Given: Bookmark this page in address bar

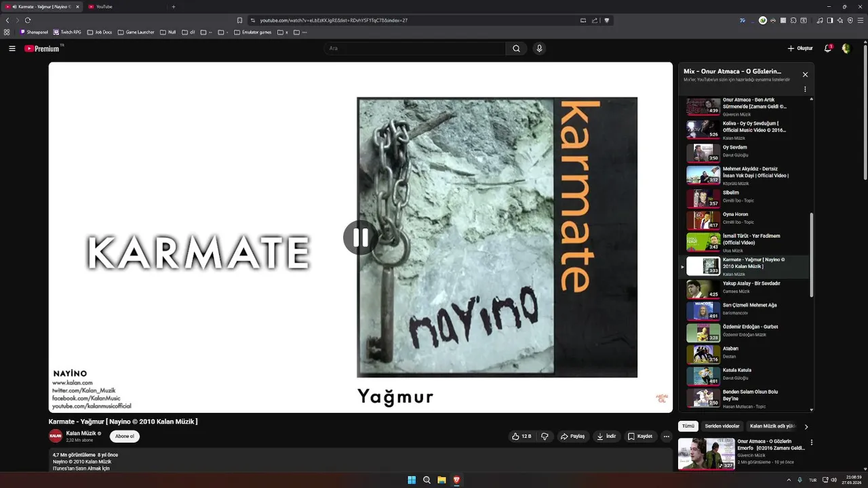Looking at the screenshot, I should tap(239, 20).
